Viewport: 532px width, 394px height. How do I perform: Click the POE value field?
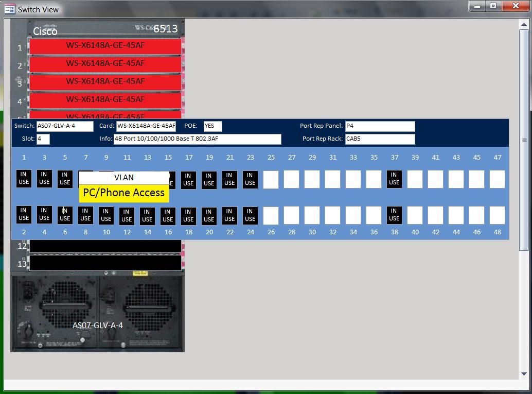coord(212,126)
